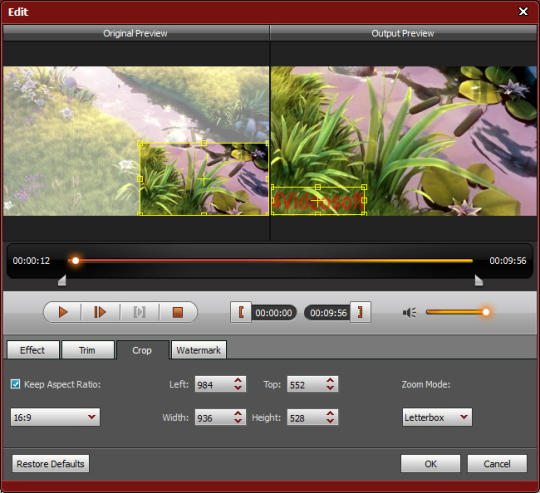Click the Play button
Screen dimensions: 540x493
63,312
